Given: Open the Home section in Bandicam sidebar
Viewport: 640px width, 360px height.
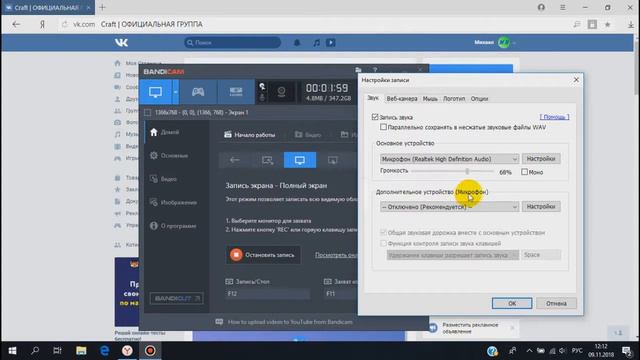Looking at the screenshot, I should [165, 132].
